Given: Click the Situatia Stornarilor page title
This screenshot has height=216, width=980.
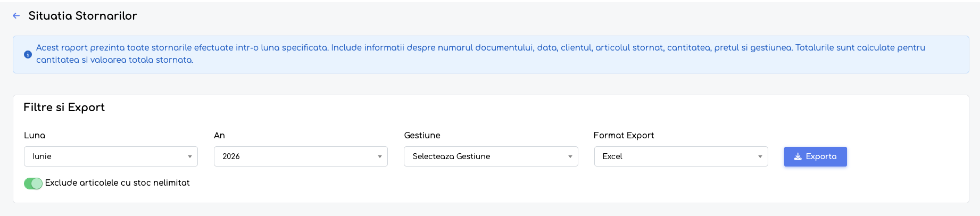Looking at the screenshot, I should [82, 16].
